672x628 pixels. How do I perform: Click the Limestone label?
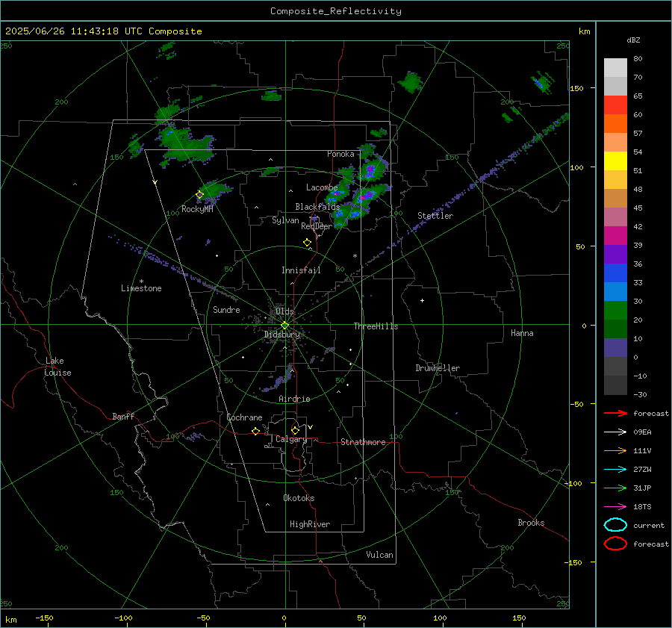coord(141,288)
